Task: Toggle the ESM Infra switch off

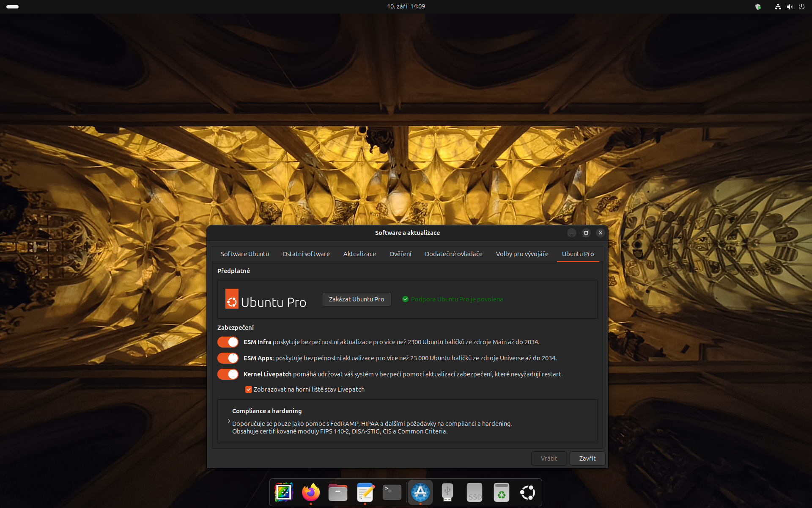Action: (x=228, y=342)
